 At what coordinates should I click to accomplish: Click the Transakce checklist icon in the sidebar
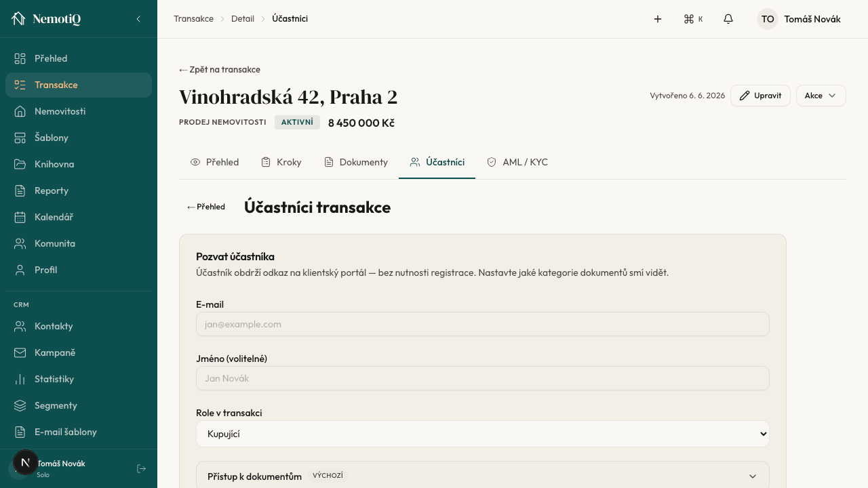20,85
